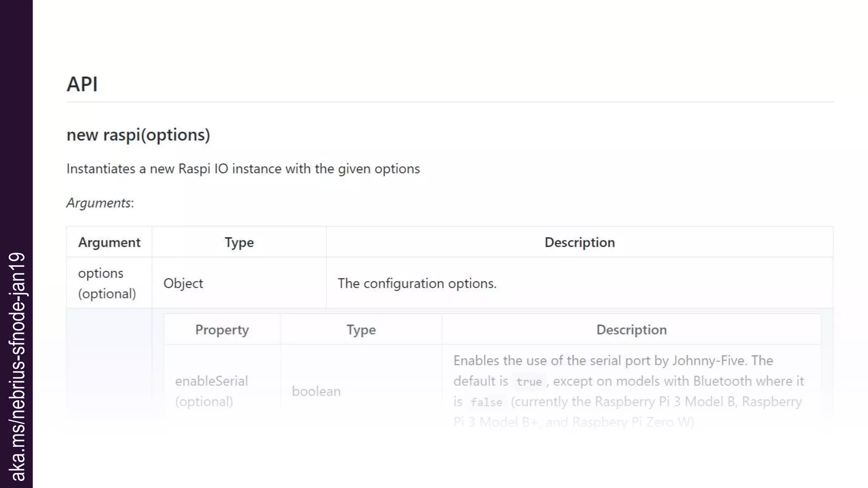Viewport: 868px width, 488px height.
Task: Click the "Instantiates a new Raspi IO instance" sentence
Action: [x=243, y=169]
